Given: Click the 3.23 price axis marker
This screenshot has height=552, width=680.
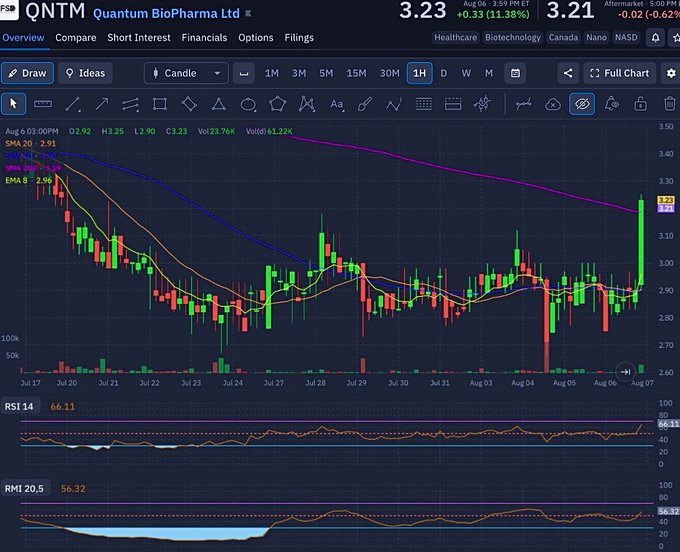Looking at the screenshot, I should [x=666, y=200].
